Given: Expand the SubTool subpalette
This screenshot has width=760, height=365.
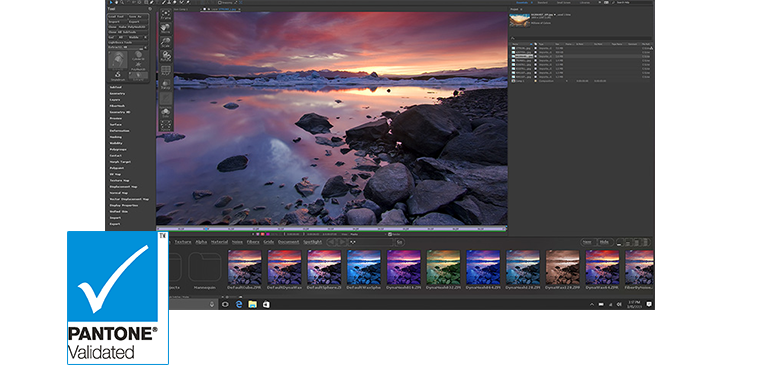Looking at the screenshot, I should (115, 87).
